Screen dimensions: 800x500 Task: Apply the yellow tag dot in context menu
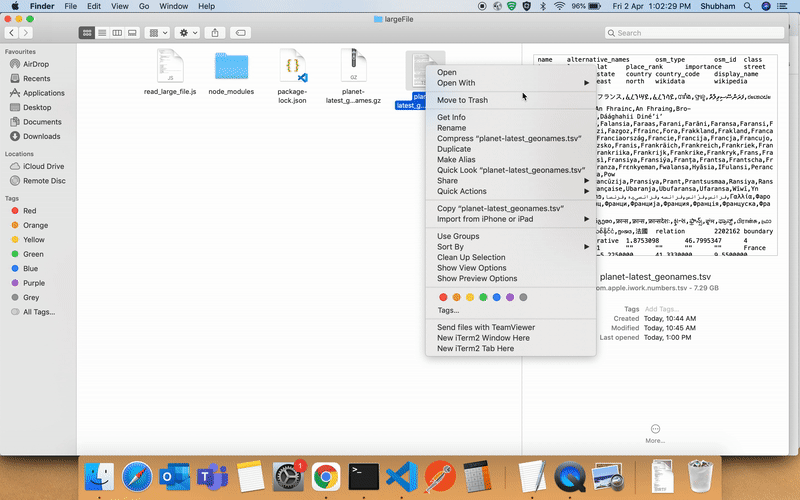[470, 297]
